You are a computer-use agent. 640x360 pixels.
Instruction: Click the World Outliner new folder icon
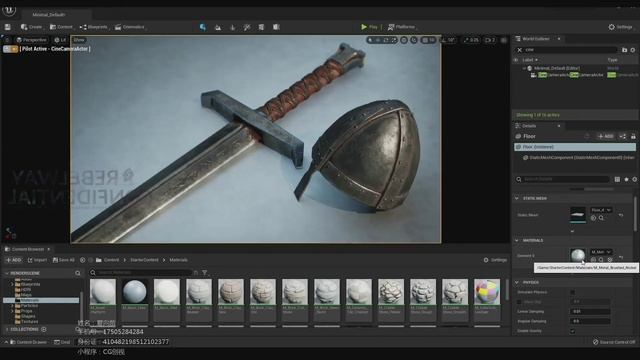[624, 50]
